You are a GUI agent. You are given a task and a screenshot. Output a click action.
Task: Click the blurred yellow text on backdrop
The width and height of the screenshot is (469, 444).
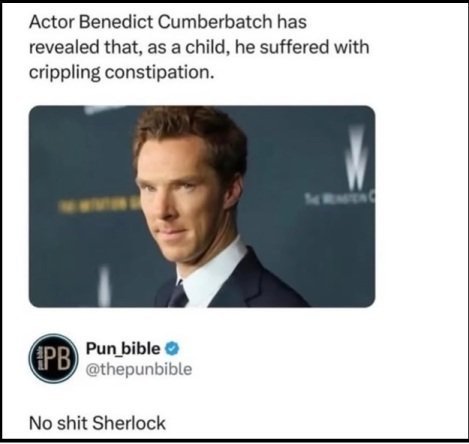[x=97, y=206]
